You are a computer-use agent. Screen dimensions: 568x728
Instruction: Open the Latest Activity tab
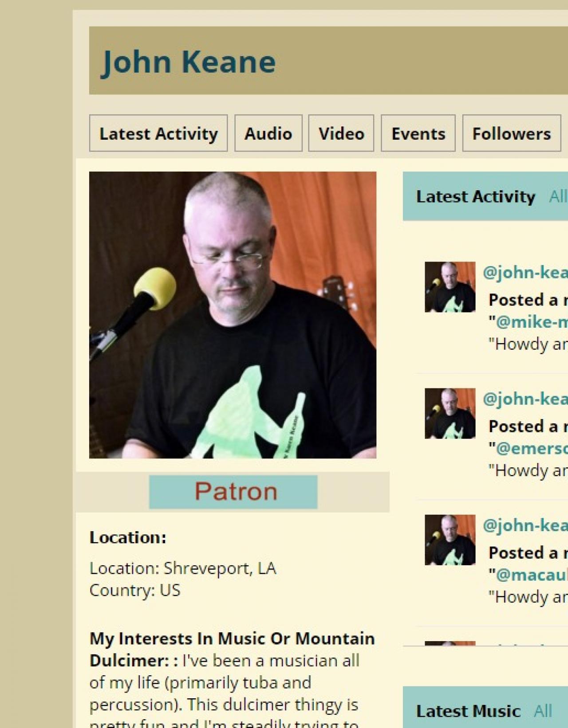[x=158, y=133]
